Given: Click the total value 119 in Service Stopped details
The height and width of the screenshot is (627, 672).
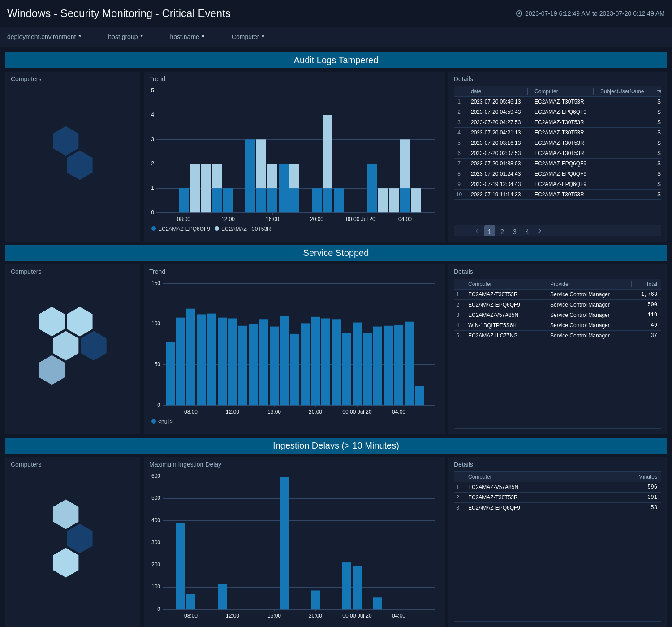Looking at the screenshot, I should (652, 315).
